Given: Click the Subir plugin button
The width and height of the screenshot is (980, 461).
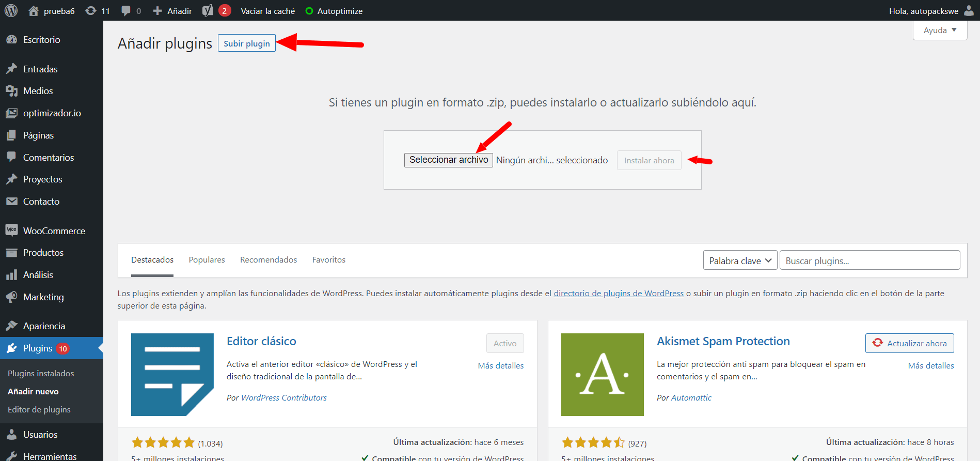Looking at the screenshot, I should [x=247, y=43].
